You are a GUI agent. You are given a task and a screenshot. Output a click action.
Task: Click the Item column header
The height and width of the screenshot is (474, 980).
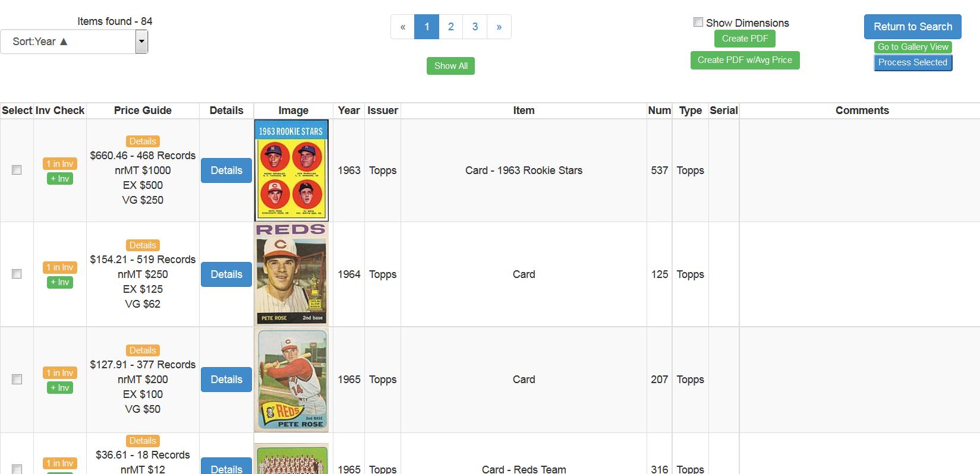[524, 110]
